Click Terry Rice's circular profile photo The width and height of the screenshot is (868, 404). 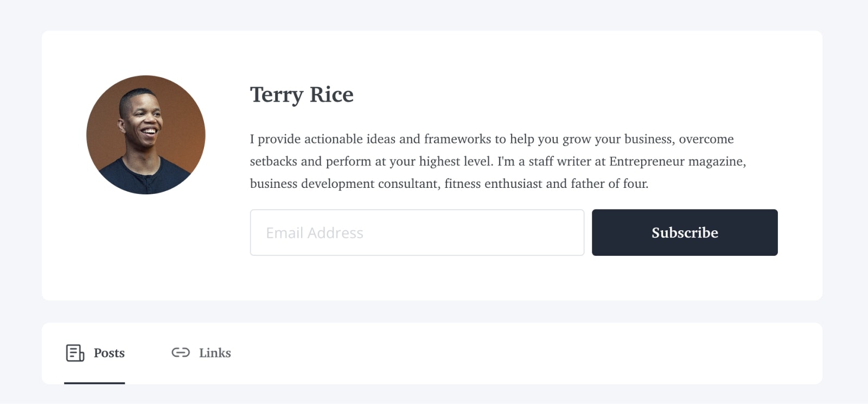point(146,135)
